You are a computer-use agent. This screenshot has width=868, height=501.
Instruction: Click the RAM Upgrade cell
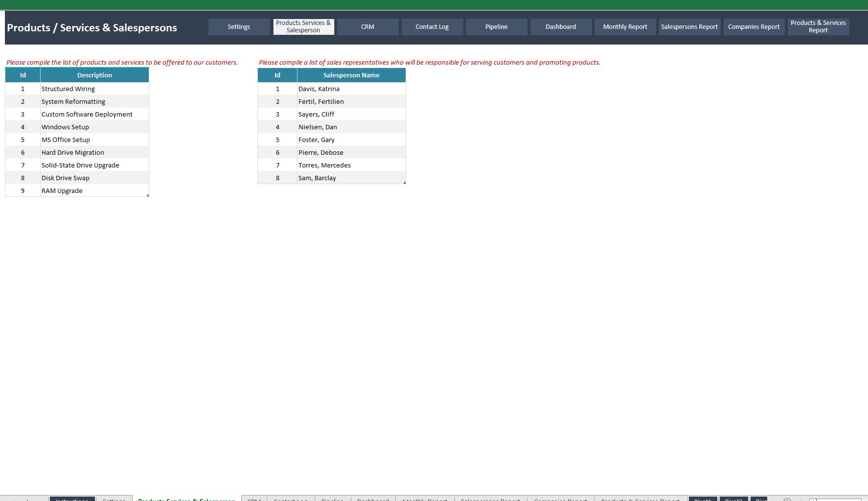point(62,191)
